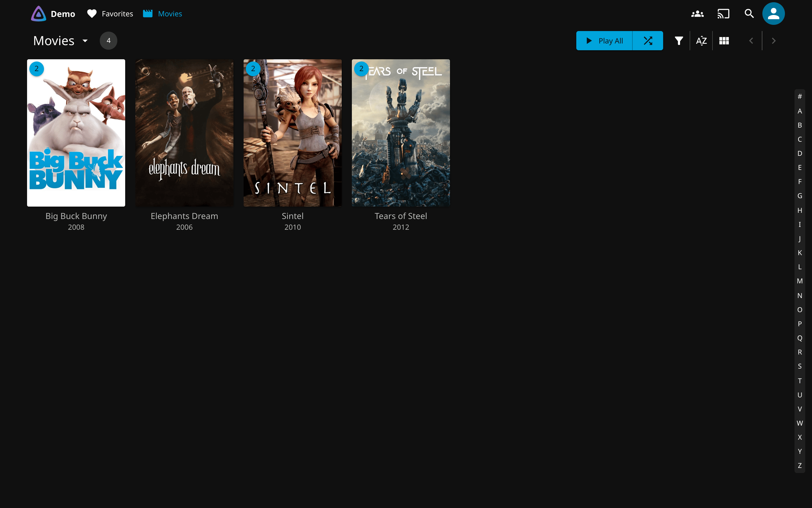Click the 2 badge on Tears of Steel
Viewport: 812px width, 508px height.
point(361,69)
